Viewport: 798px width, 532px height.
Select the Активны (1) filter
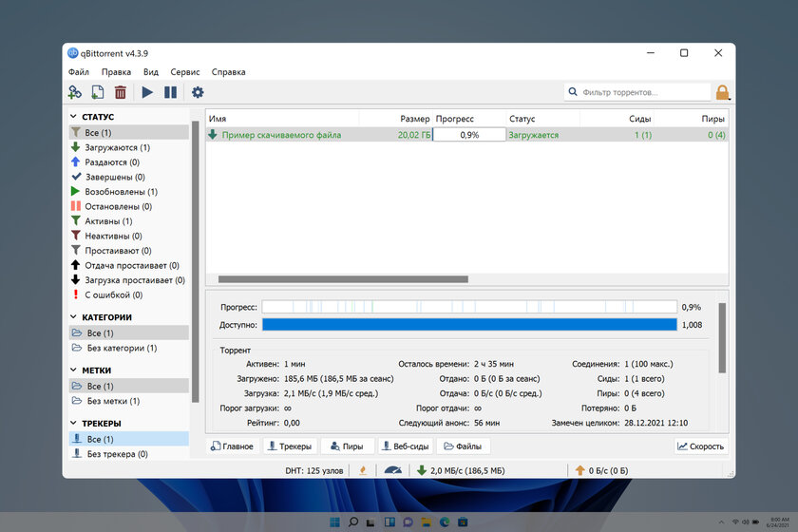point(129,221)
